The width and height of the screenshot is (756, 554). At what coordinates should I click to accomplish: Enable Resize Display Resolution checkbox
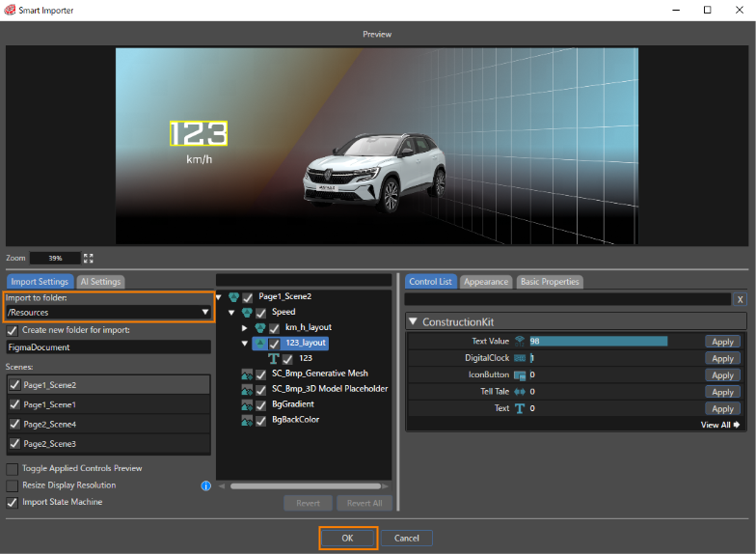[x=12, y=486]
